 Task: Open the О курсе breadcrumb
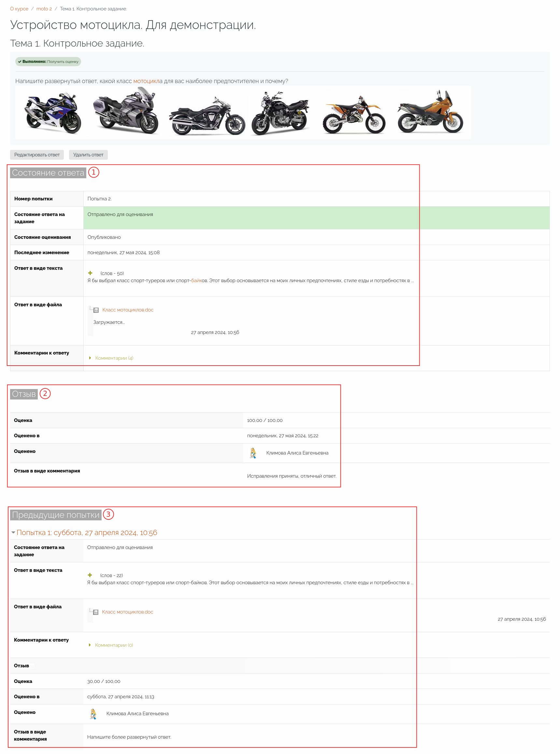[19, 9]
